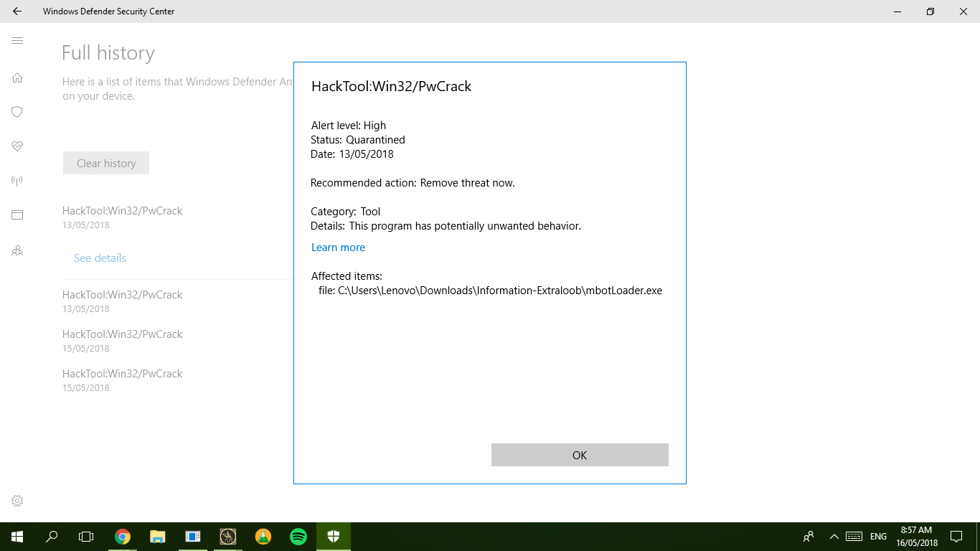Viewport: 980px width, 551px height.
Task: Open the dark game icon on taskbar
Action: pos(228,537)
